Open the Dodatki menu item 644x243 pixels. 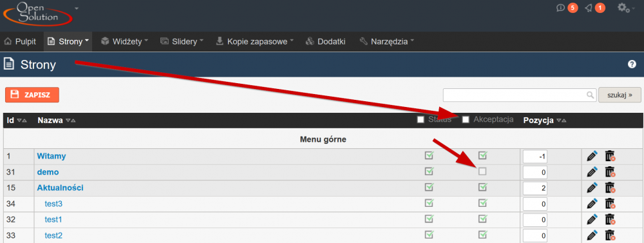pyautogui.click(x=326, y=41)
